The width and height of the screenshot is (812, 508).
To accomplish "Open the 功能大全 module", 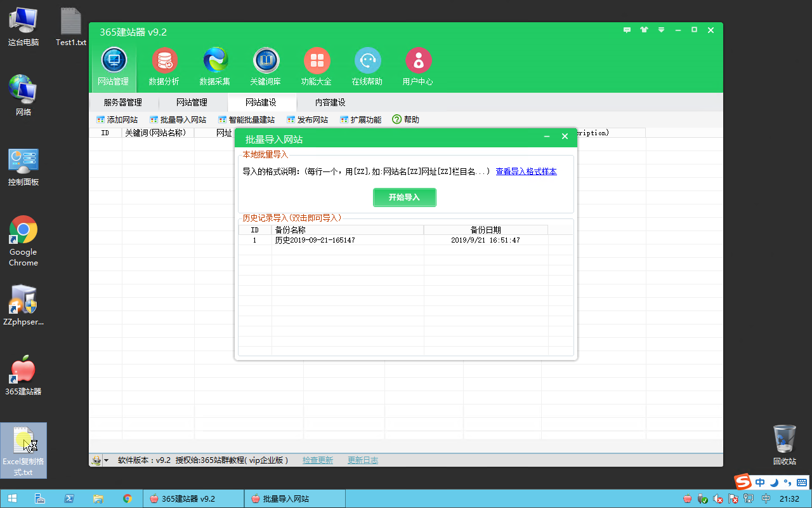I will [x=317, y=67].
